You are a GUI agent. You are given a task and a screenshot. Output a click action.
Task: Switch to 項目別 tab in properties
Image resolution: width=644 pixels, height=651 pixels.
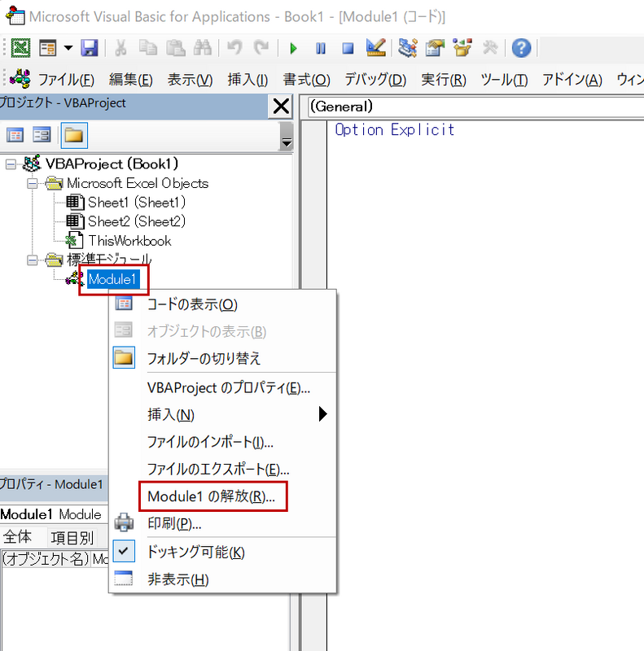72,538
